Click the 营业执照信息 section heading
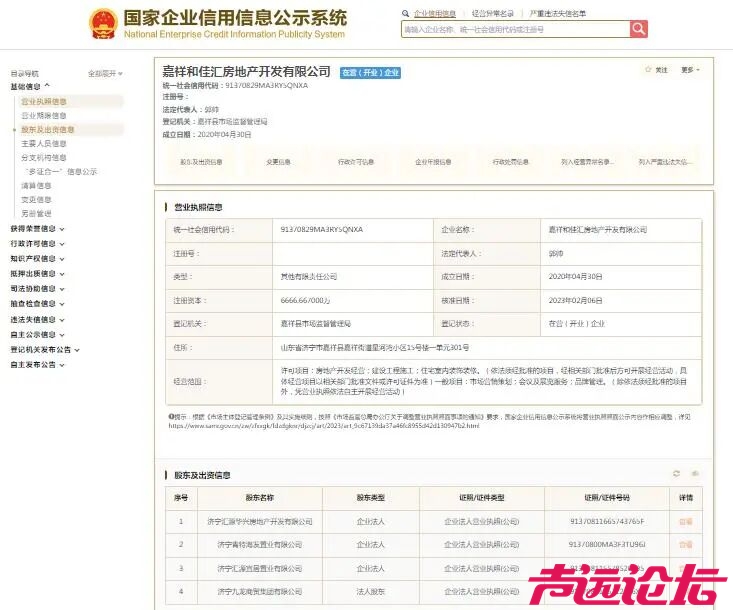Viewport: 733px width, 610px height. point(198,207)
